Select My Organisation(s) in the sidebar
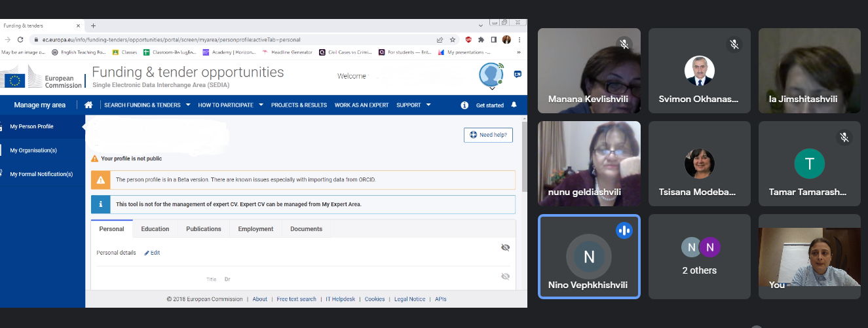Viewport: 868px width, 328px height. [33, 151]
